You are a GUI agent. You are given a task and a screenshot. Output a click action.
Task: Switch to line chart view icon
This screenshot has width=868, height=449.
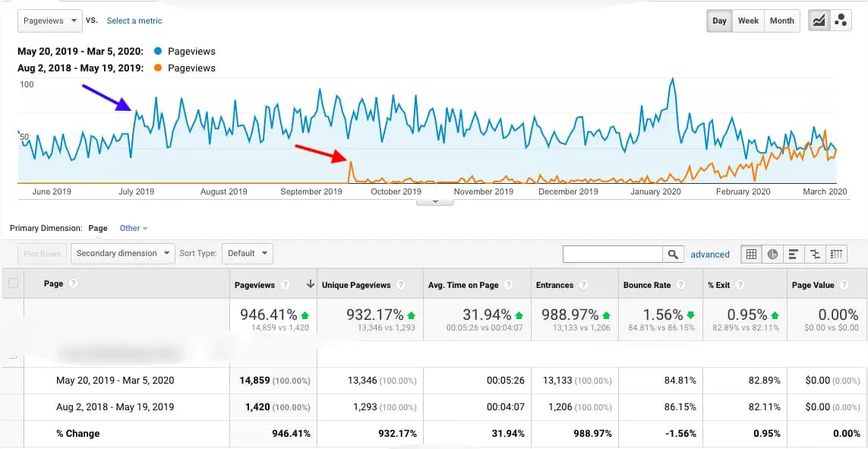point(819,21)
